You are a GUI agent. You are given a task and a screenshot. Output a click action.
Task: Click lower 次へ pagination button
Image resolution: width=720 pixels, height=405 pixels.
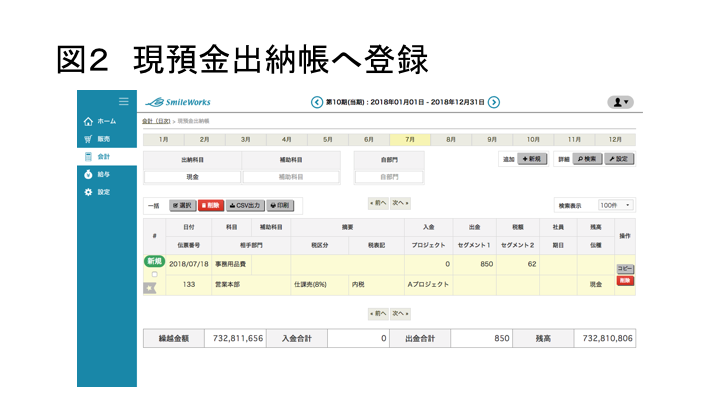point(400,314)
